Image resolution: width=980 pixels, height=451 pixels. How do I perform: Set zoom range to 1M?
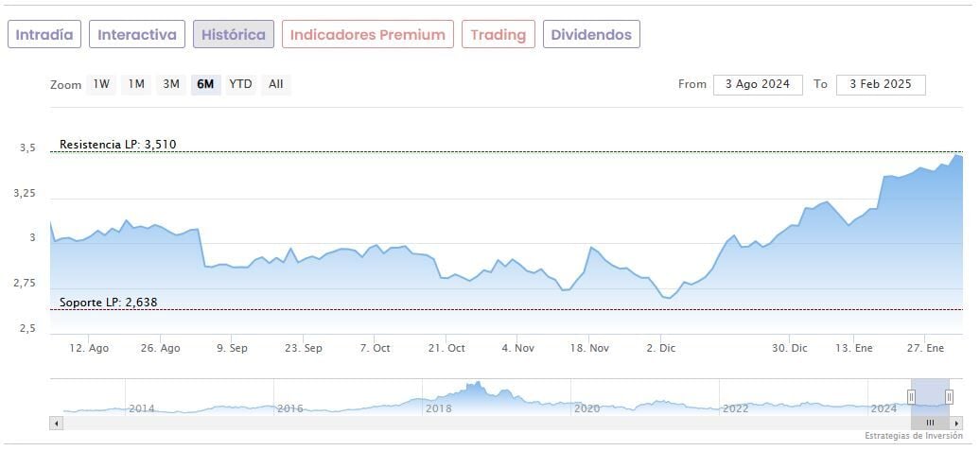[136, 84]
